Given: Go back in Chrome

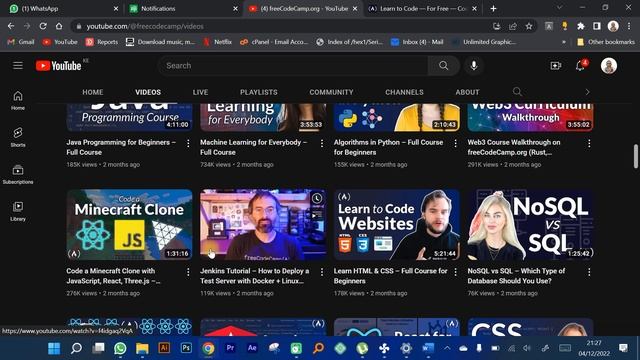Looking at the screenshot, I should click(11, 26).
